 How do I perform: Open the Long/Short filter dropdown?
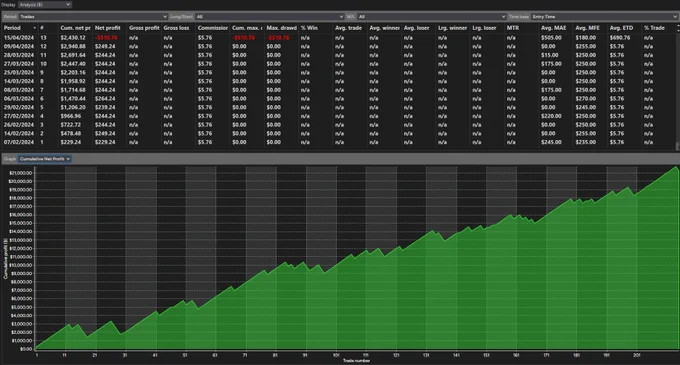(x=269, y=16)
